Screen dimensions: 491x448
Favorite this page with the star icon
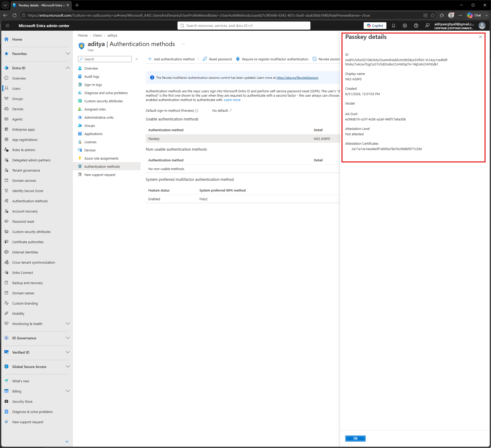point(433,15)
